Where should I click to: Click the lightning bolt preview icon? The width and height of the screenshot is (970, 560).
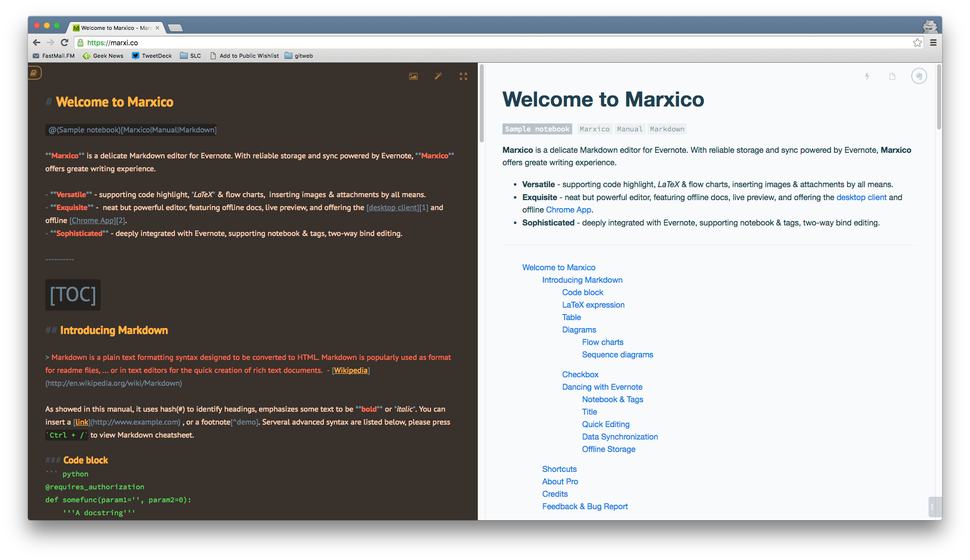click(867, 76)
